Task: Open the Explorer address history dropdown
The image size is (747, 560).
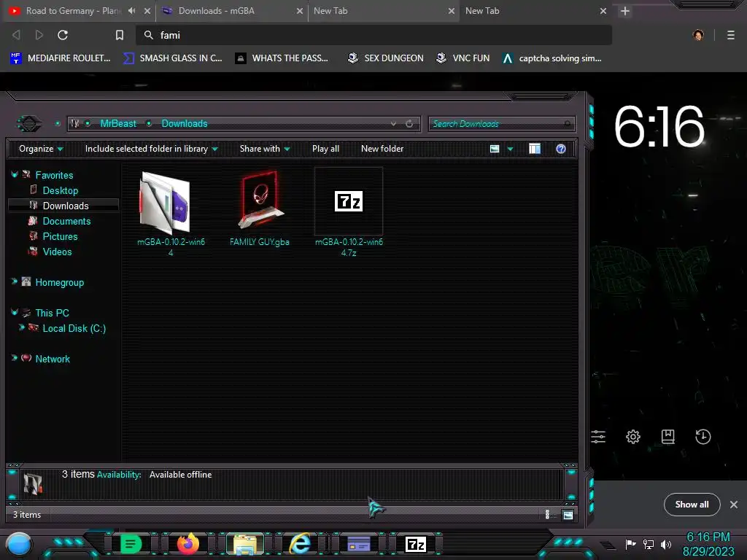Action: point(393,124)
